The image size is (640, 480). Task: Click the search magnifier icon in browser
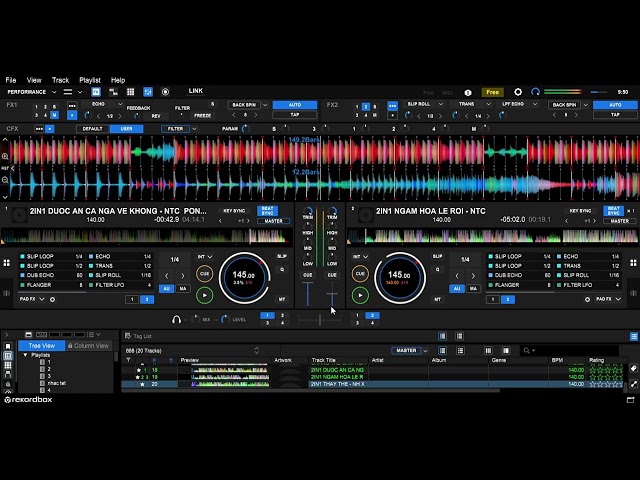pos(527,351)
